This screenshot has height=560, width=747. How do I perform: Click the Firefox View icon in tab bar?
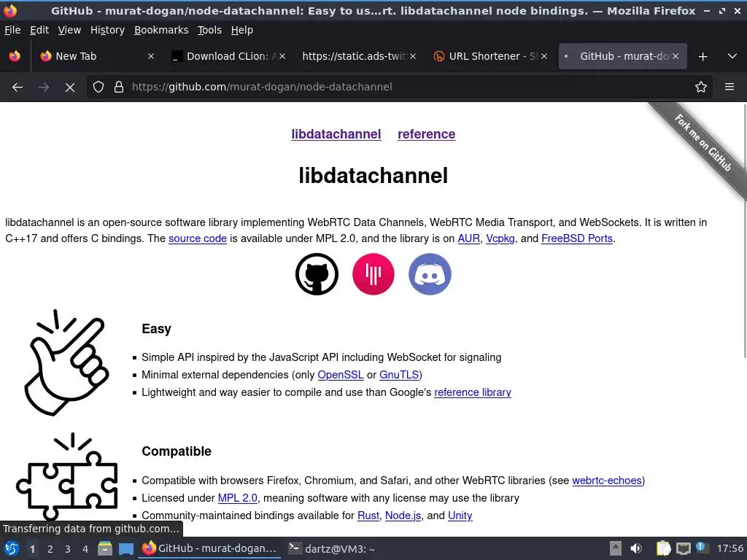15,56
